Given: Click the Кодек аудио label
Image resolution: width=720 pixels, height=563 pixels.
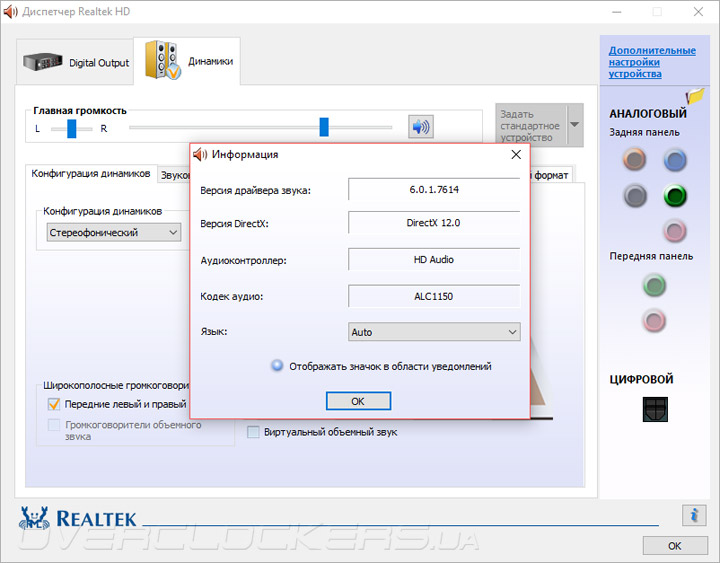Looking at the screenshot, I should tap(231, 297).
